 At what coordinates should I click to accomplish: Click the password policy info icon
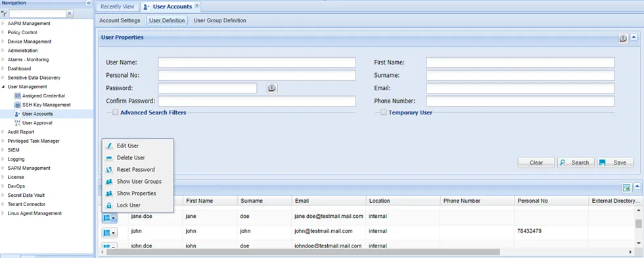272,88
